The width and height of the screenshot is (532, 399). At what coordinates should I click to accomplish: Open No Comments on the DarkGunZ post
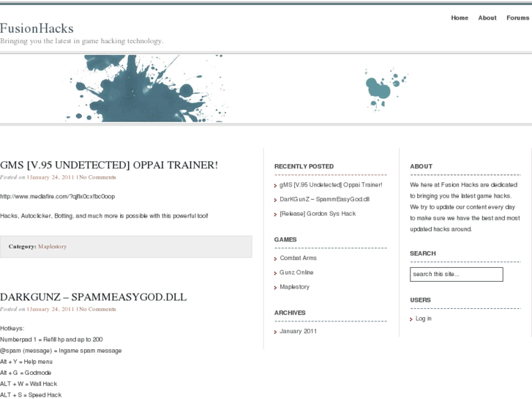97,310
